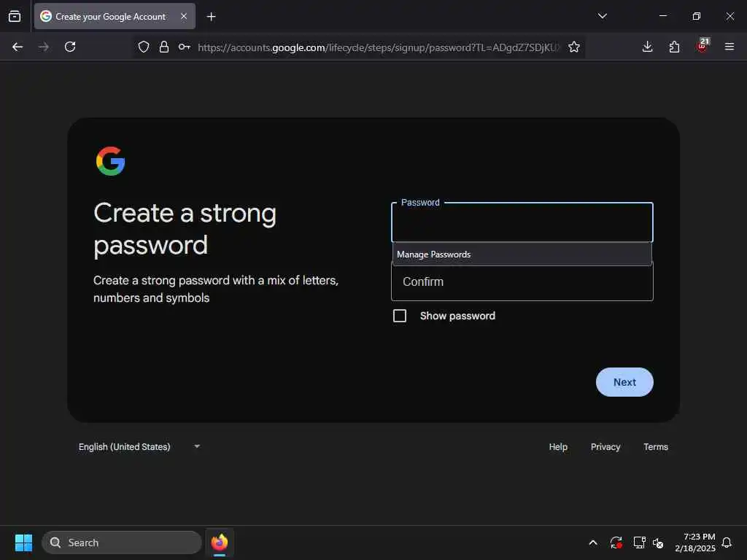
Task: Open the muted volume tray icon
Action: (658, 542)
